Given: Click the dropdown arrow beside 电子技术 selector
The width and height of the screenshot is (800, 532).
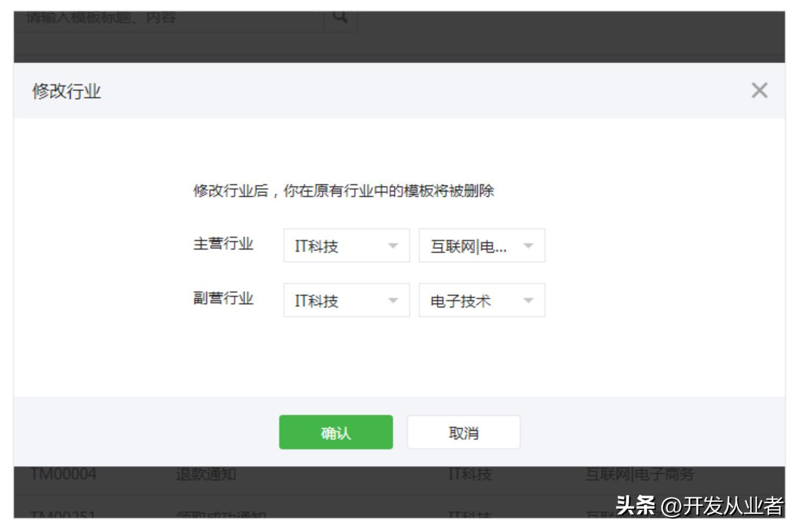Looking at the screenshot, I should [529, 301].
